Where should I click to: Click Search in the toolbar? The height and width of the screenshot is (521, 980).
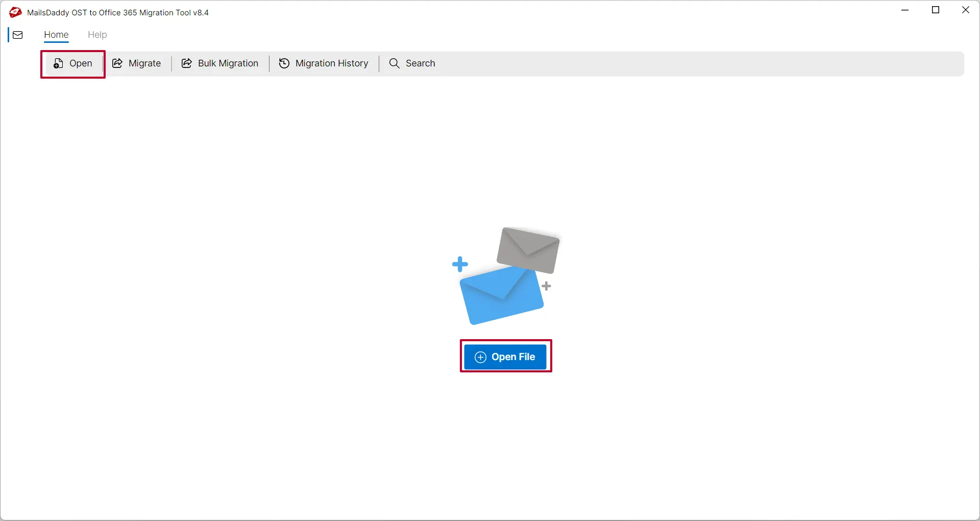[412, 63]
